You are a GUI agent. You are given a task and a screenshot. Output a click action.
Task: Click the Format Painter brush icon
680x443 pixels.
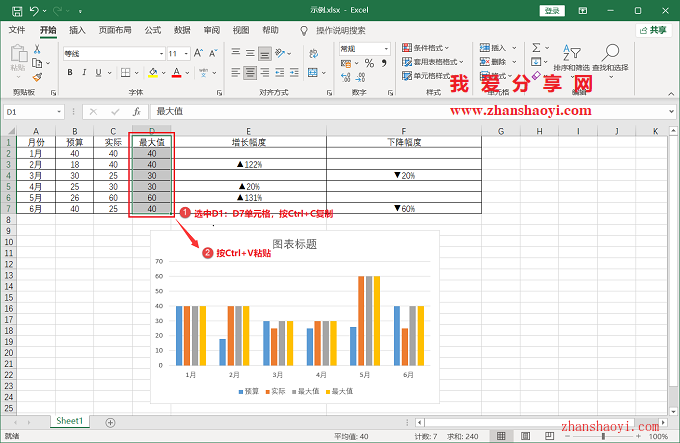pyautogui.click(x=37, y=77)
